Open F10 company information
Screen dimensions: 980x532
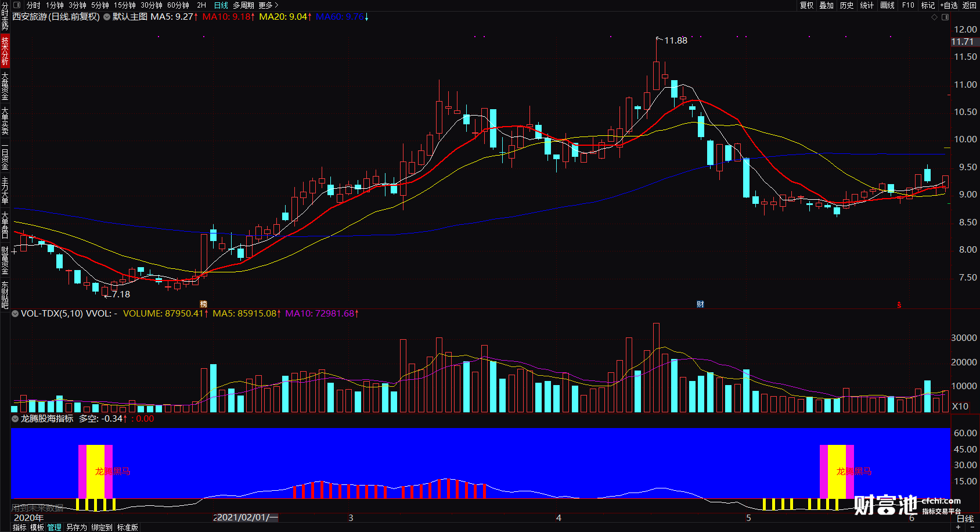pyautogui.click(x=908, y=5)
